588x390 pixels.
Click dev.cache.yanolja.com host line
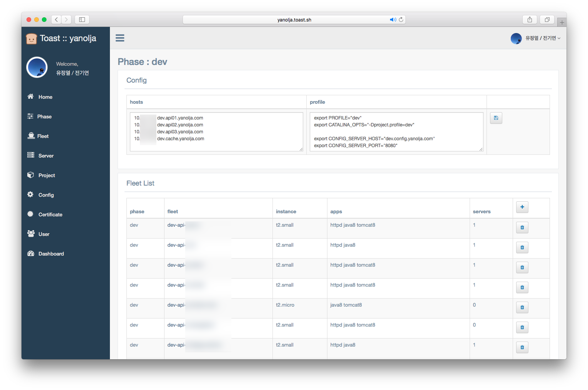tap(181, 139)
